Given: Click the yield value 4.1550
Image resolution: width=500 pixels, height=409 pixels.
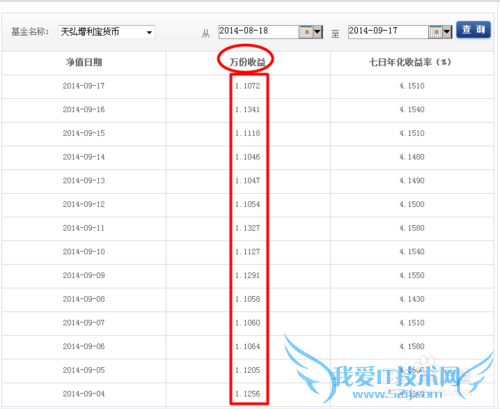Looking at the screenshot, I should 412,275.
